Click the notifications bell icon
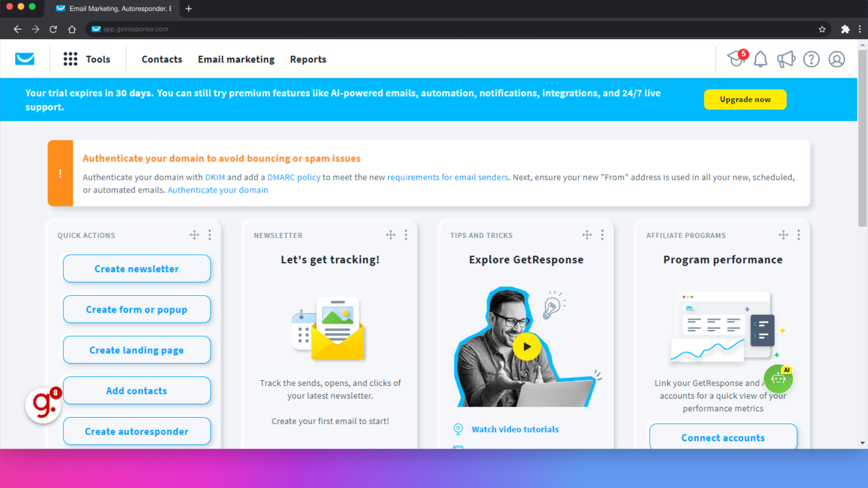The image size is (868, 488). pyautogui.click(x=762, y=59)
